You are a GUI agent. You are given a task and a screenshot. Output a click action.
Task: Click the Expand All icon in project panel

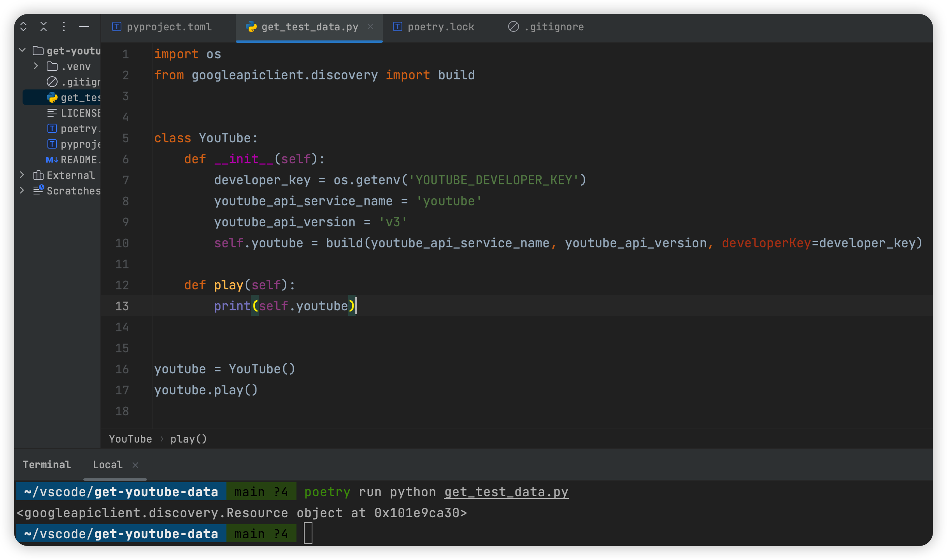(x=23, y=26)
